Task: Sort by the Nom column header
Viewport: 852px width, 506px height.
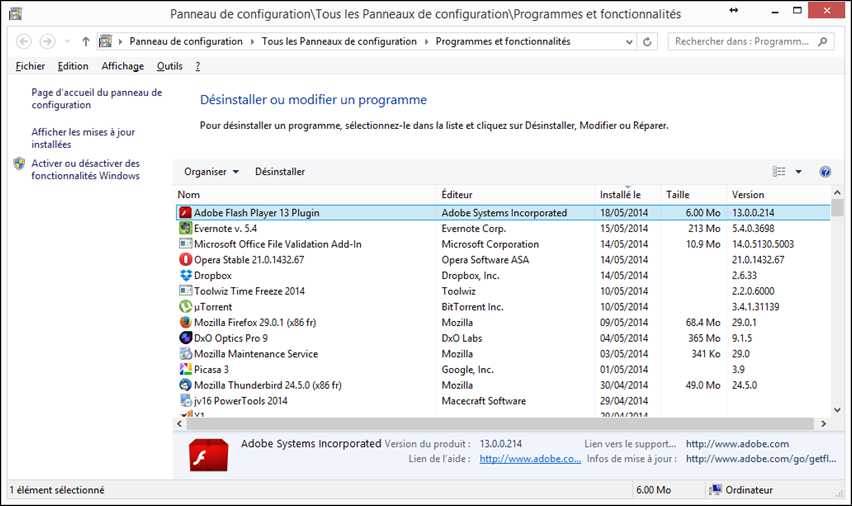Action: 306,195
